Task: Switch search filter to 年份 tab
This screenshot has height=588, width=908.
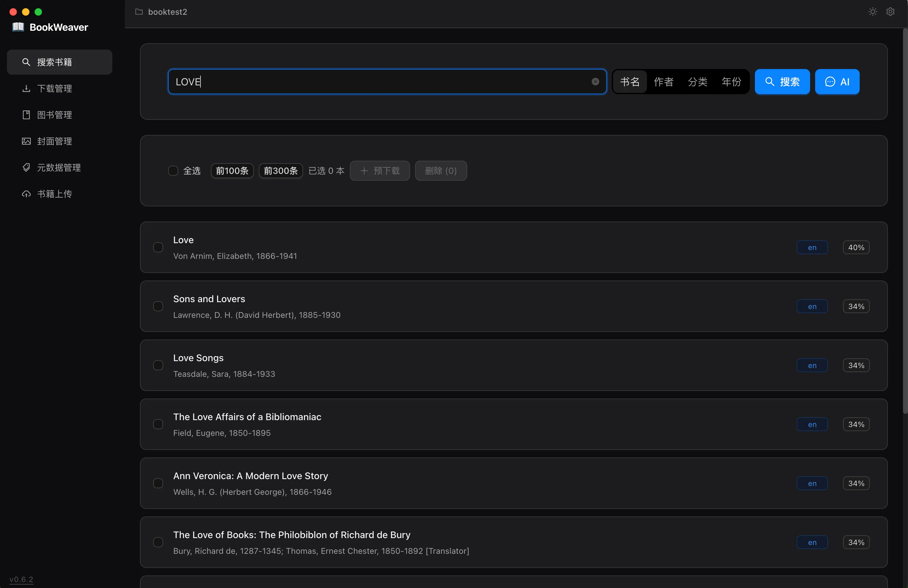Action: click(x=731, y=82)
